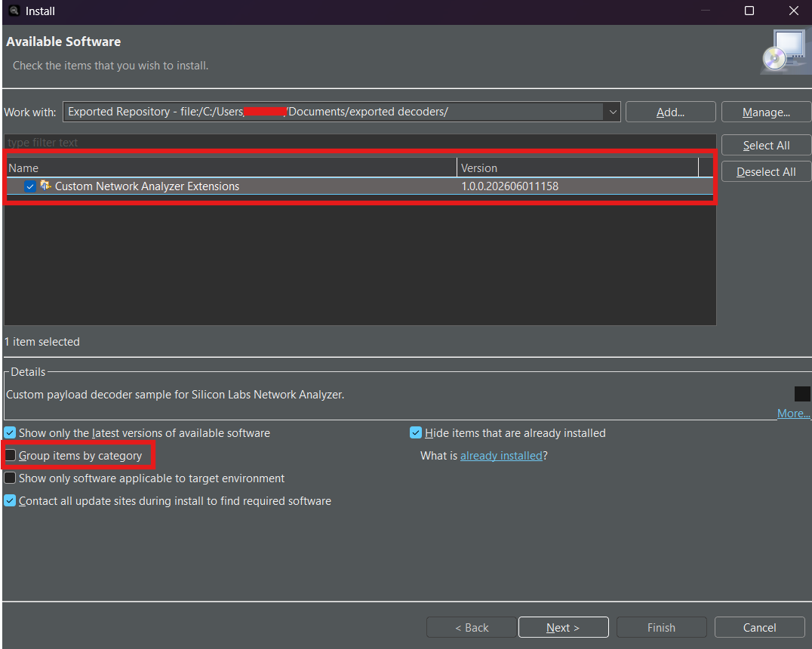Screen dimensions: 812x649
Task: Select the Custom Network Analyzer Extensions row
Action: 360,186
